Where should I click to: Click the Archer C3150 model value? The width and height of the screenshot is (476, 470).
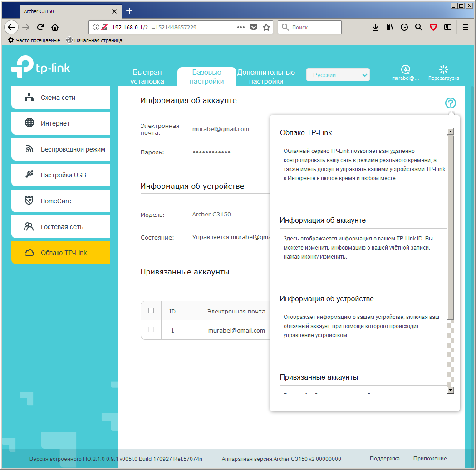pyautogui.click(x=211, y=215)
